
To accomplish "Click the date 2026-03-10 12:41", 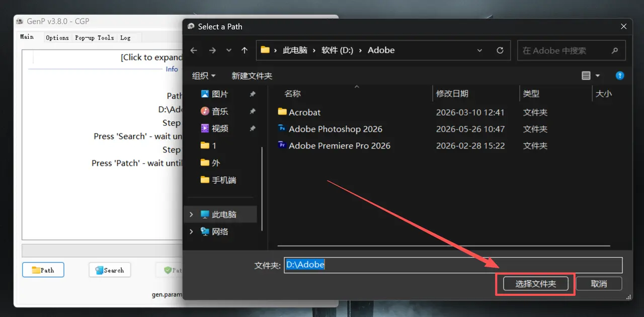I will click(x=470, y=112).
